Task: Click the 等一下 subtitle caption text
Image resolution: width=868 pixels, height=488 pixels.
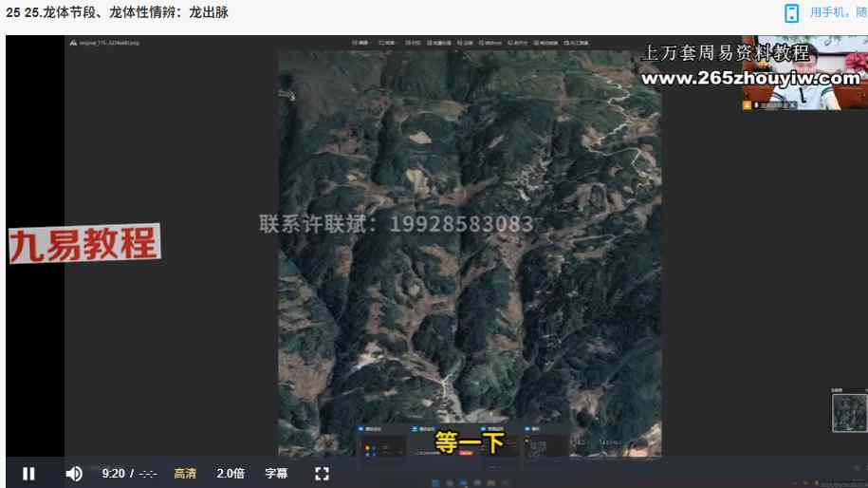Action: (469, 443)
